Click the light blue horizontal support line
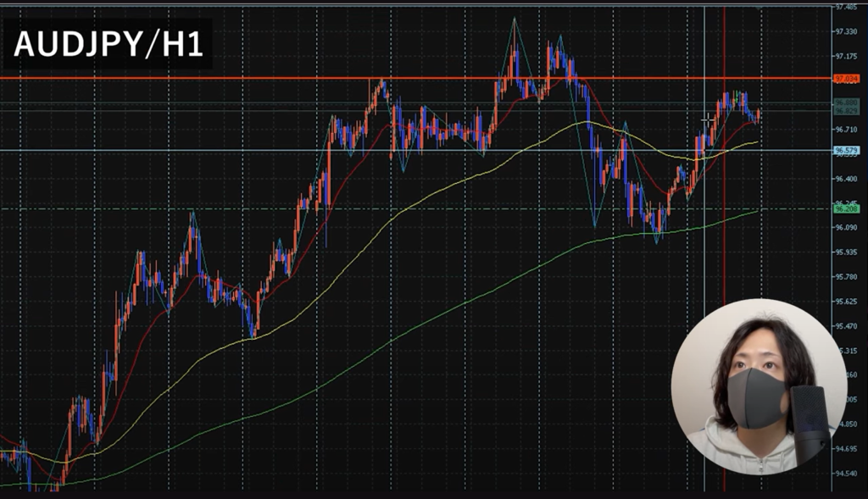Image resolution: width=868 pixels, height=499 pixels. [x=415, y=151]
